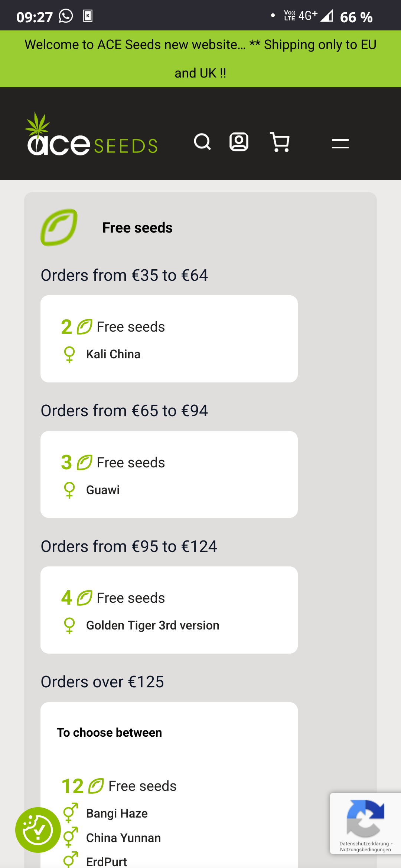Image resolution: width=401 pixels, height=868 pixels.
Task: Tap the green leaf Free seeds icon
Action: [59, 227]
